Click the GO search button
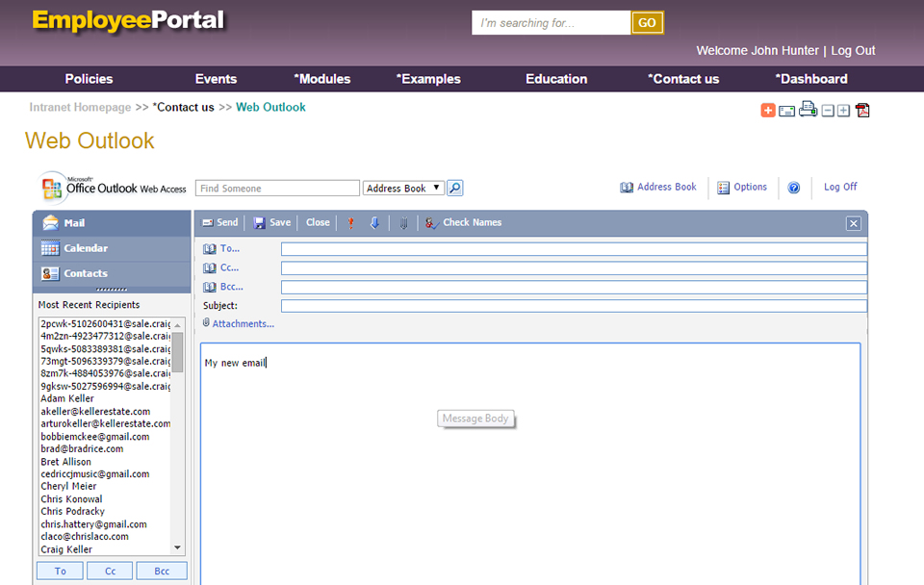The width and height of the screenshot is (924, 585). tap(647, 23)
